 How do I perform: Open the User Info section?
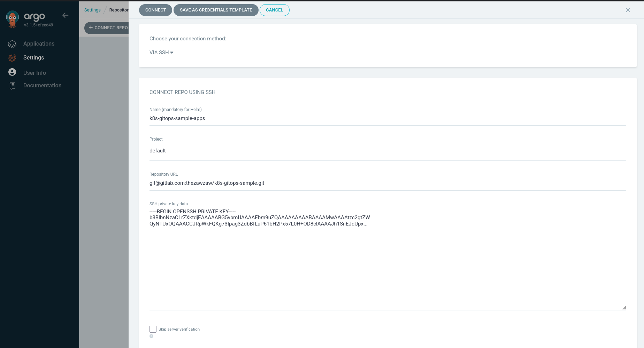tap(34, 72)
